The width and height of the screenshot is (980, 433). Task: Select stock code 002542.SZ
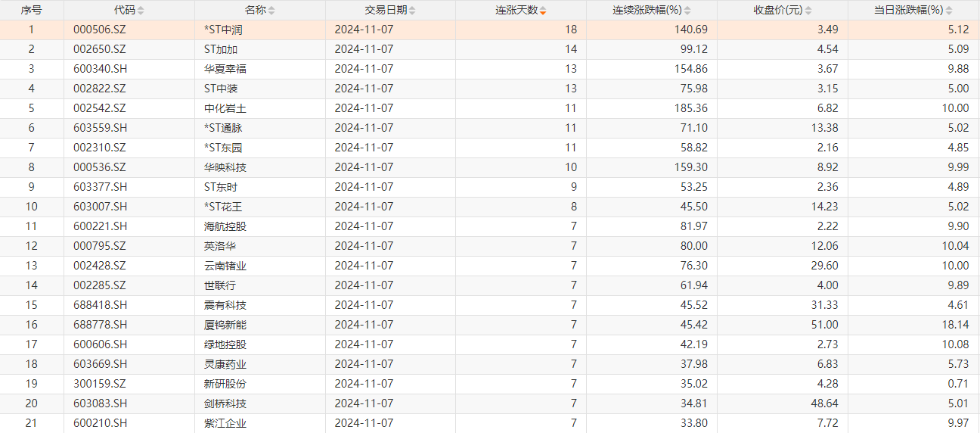pos(100,108)
